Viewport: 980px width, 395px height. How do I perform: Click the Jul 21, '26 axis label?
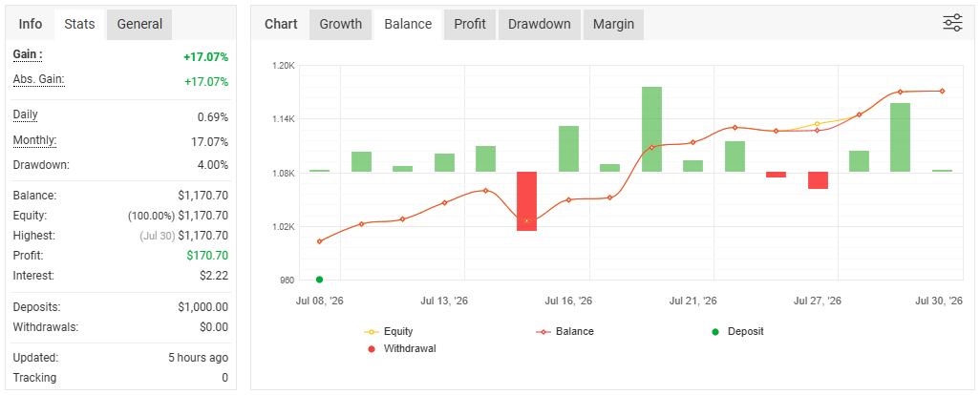[692, 301]
